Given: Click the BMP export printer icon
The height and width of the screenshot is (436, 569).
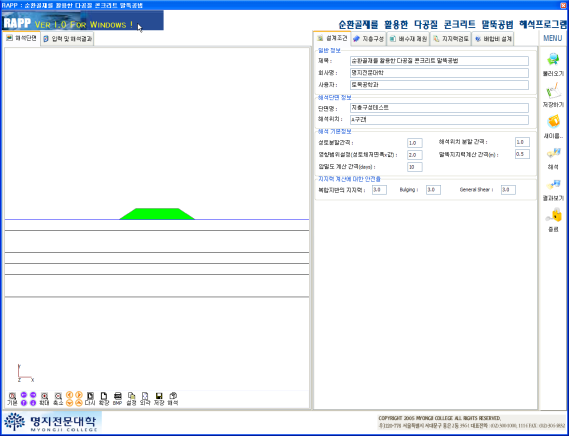Looking at the screenshot, I should click(x=118, y=396).
